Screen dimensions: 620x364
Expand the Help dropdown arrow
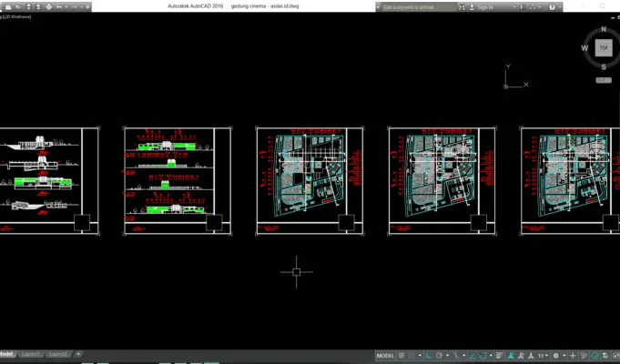[x=560, y=7]
